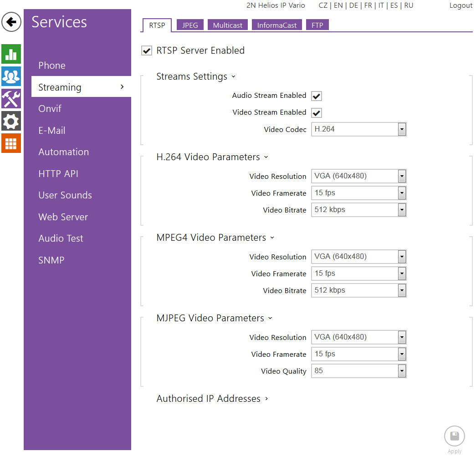
Task: Click the Services gear icon
Action: point(11,121)
